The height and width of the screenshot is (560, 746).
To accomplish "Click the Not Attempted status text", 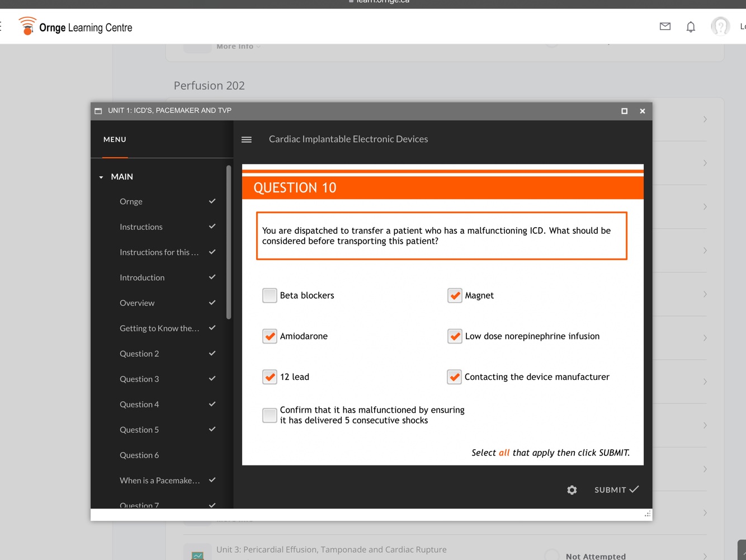I will pyautogui.click(x=596, y=556).
